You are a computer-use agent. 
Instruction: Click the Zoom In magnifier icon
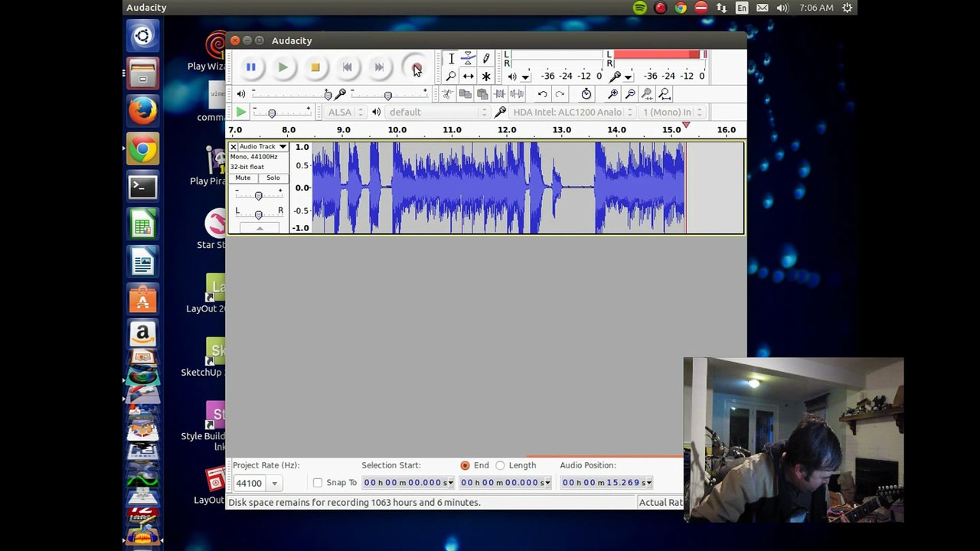point(613,94)
